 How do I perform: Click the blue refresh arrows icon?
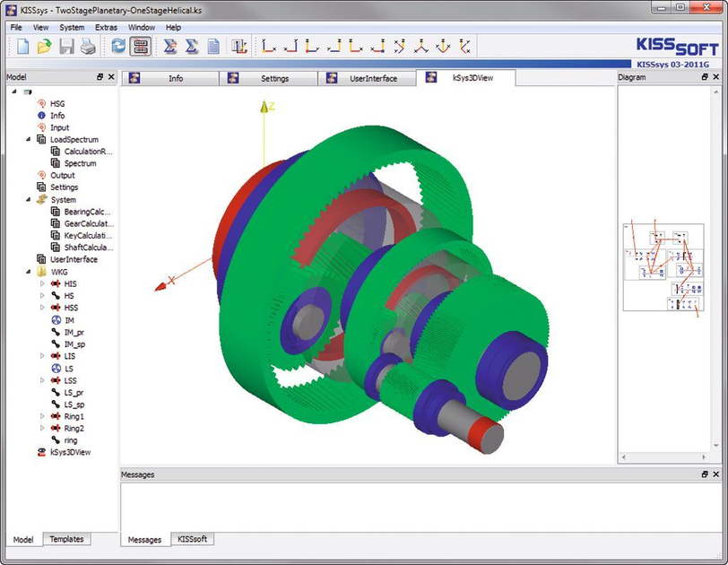(118, 47)
